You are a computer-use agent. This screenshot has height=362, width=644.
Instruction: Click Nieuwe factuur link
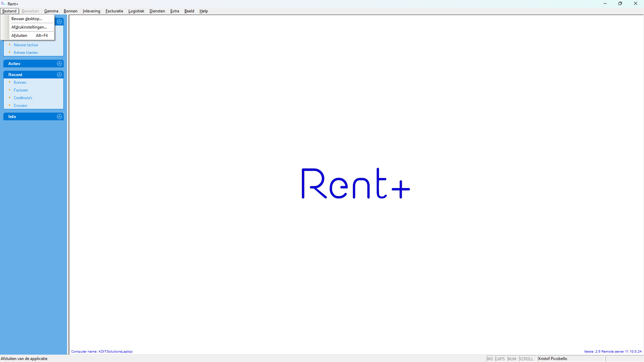(26, 45)
